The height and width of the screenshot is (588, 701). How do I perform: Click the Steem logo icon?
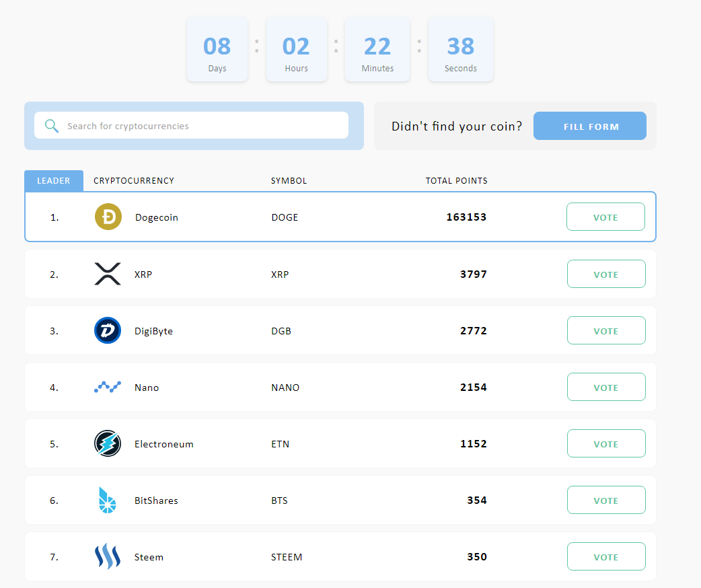(x=108, y=556)
